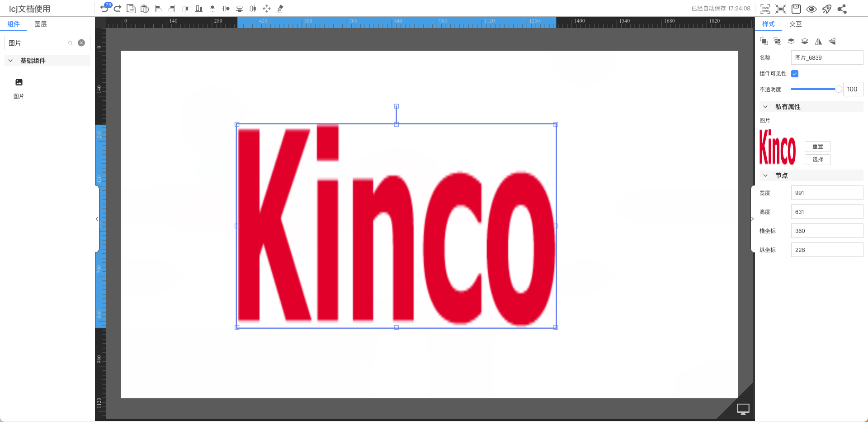Toggle the 组件可见性 checkbox
The image size is (868, 422).
tap(795, 74)
